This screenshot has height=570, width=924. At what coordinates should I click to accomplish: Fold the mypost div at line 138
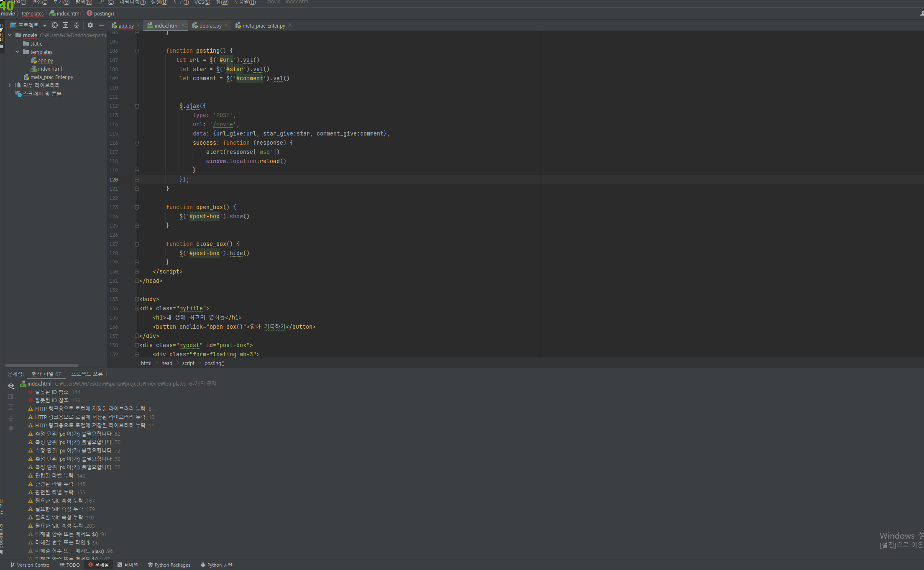click(137, 345)
